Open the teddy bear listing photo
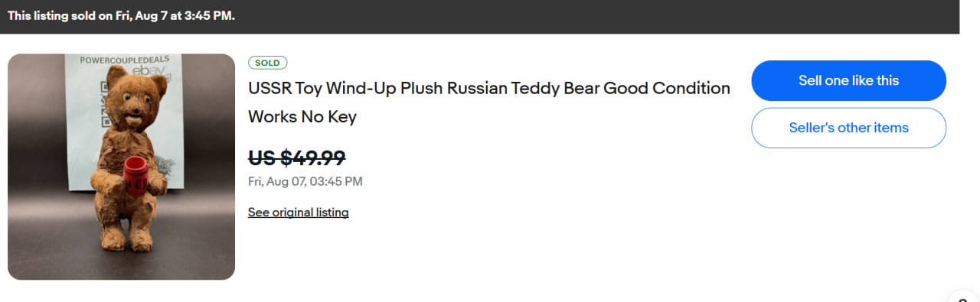 [x=121, y=167]
